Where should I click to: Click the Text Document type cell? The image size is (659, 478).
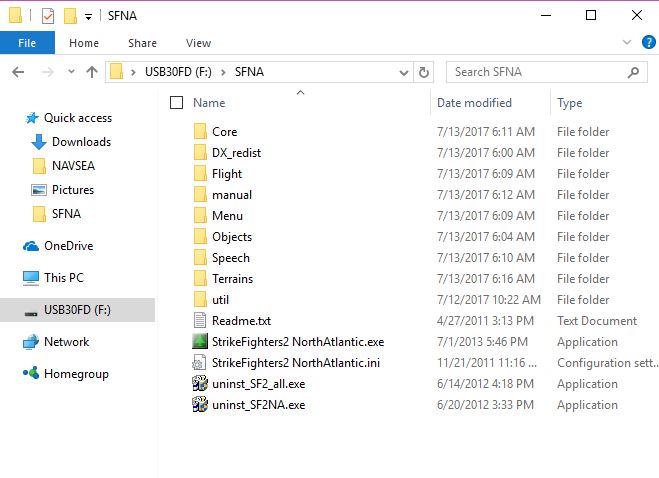click(597, 321)
